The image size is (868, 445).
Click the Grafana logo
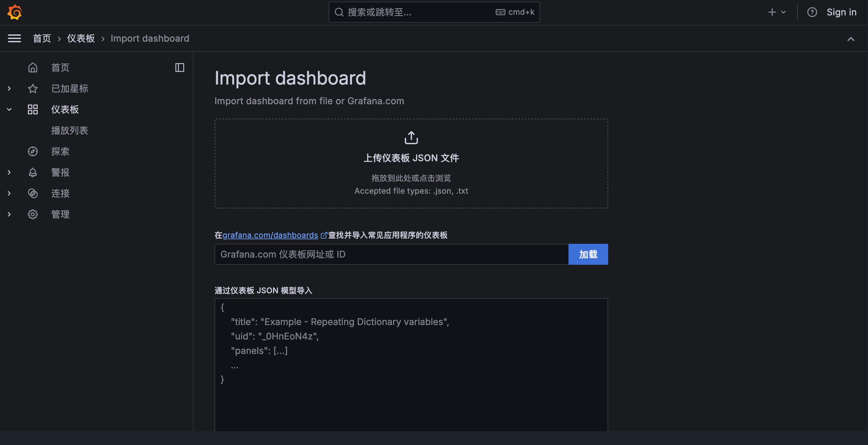[14, 12]
